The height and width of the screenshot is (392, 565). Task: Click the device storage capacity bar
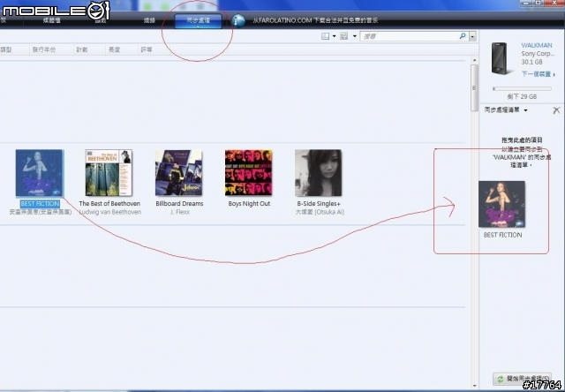click(x=522, y=88)
